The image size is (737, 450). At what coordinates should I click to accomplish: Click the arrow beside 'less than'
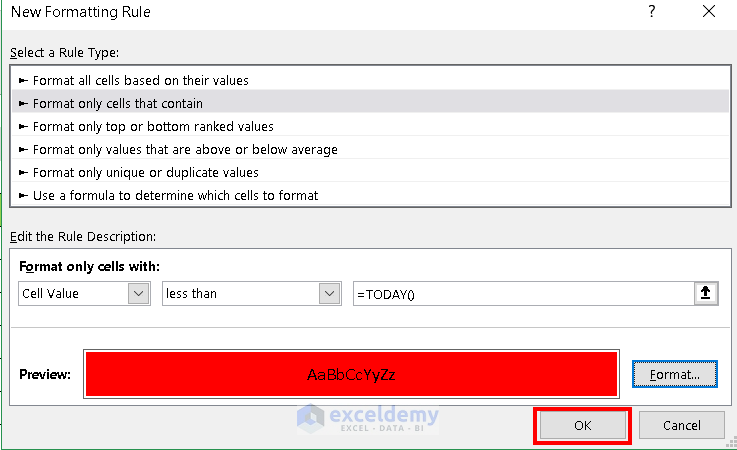point(329,294)
